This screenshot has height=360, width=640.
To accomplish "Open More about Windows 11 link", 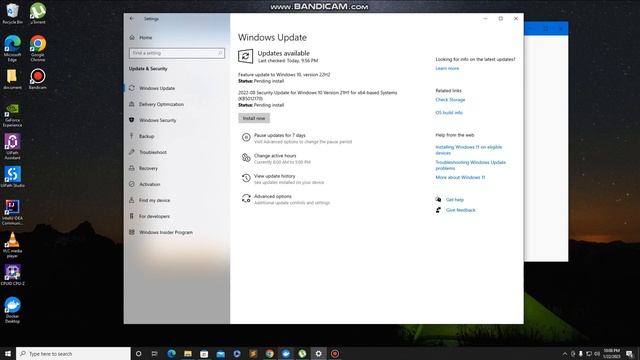I will coord(460,178).
